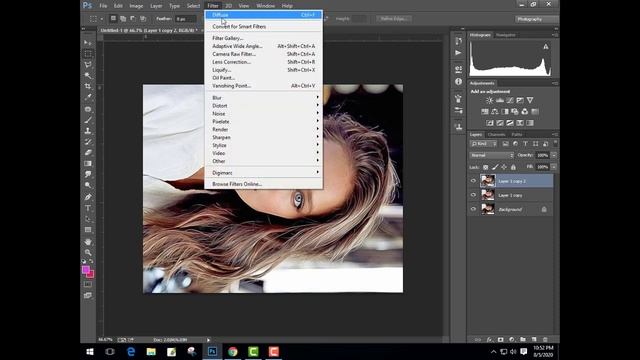Add a Photo Filter adjustment
The width and height of the screenshot is (640, 360).
pyautogui.click(x=515, y=111)
